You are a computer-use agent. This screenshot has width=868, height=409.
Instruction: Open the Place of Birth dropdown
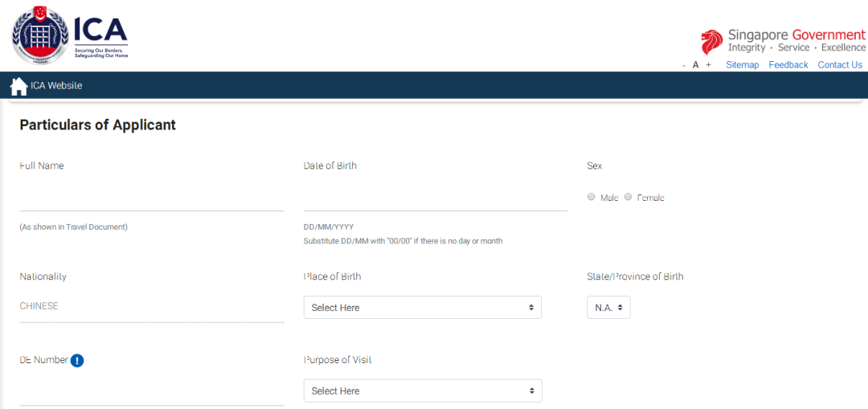(x=422, y=308)
